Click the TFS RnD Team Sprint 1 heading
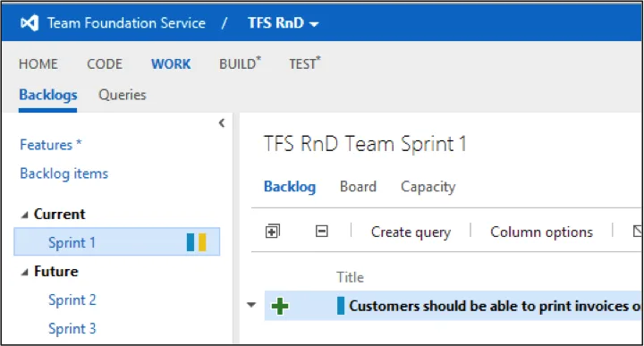The width and height of the screenshot is (644, 346). click(x=365, y=144)
